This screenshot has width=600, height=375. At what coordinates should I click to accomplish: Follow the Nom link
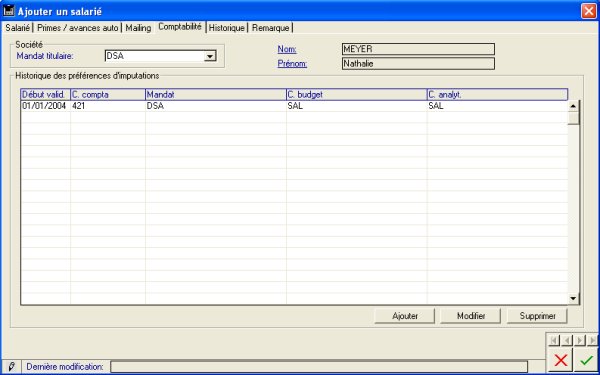point(287,49)
